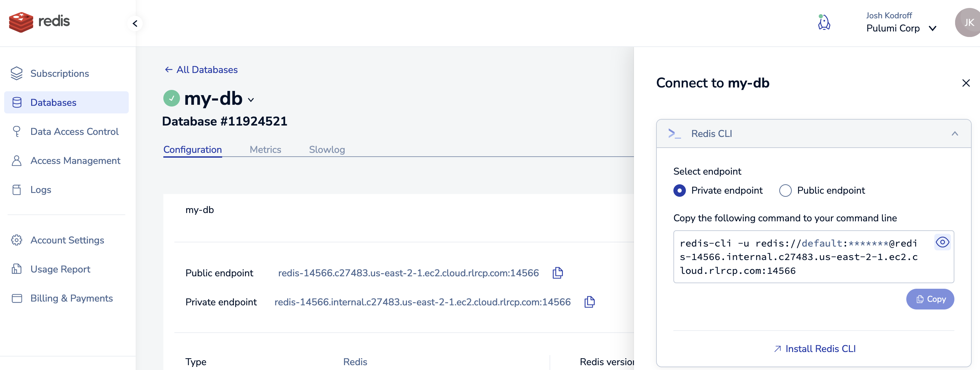Switch to the Metrics tab

point(265,149)
